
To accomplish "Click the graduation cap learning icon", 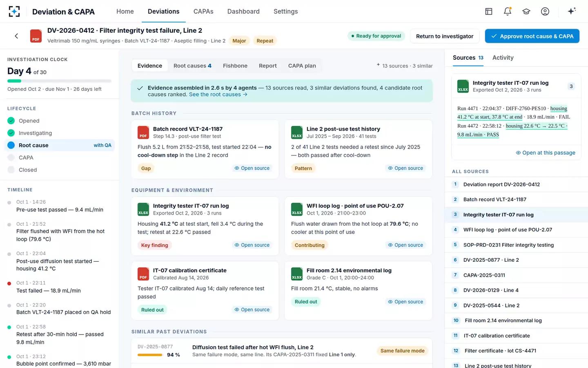I will point(526,11).
